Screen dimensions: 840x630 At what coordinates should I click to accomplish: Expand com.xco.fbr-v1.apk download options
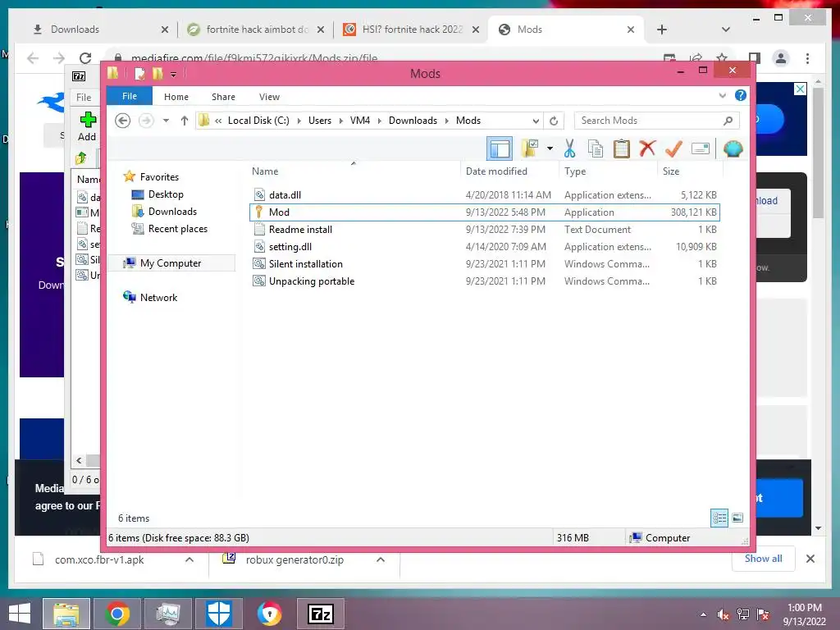point(189,559)
